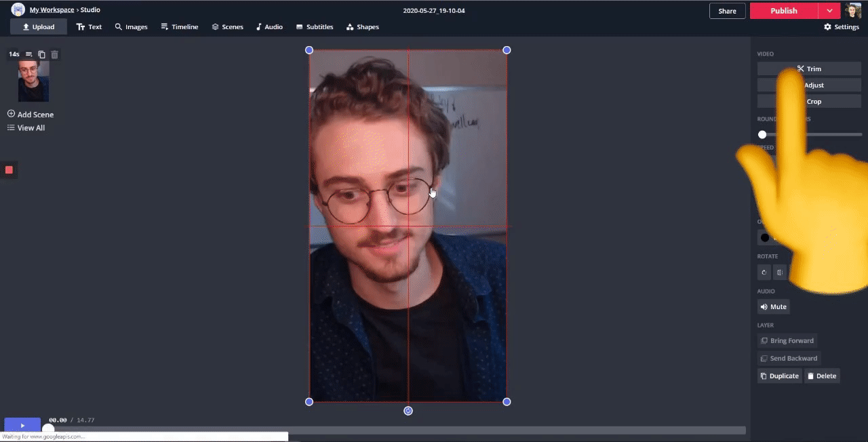Click the rounded corners slider handle
868x442 pixels.
[762, 135]
